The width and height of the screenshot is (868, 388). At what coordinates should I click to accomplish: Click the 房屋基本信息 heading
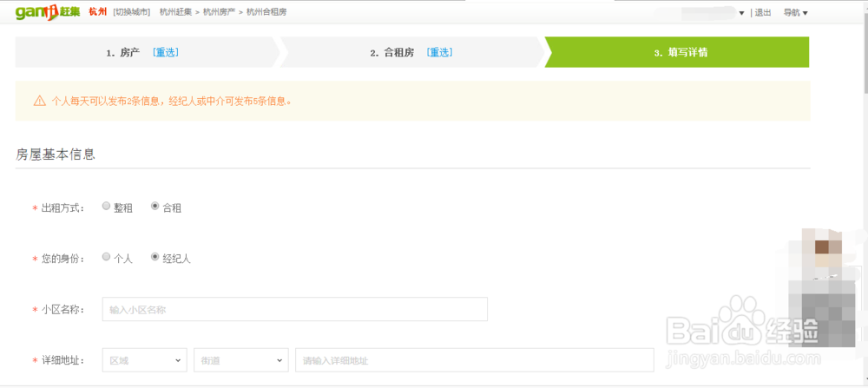[56, 155]
